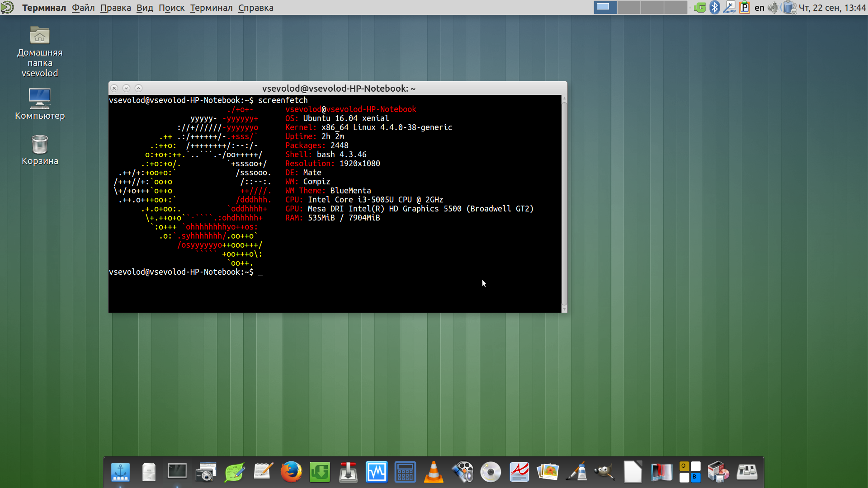Open the PDF document viewer icon

(x=519, y=472)
